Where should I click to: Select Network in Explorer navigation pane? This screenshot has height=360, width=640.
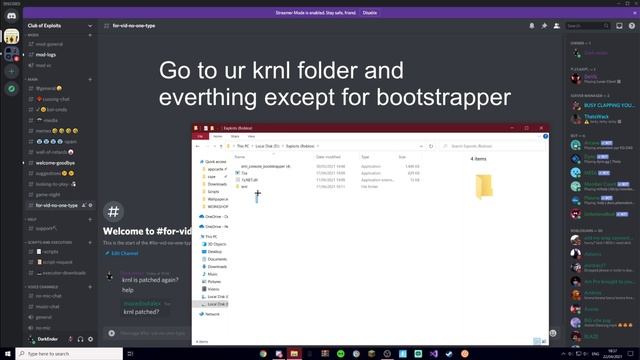209,314
